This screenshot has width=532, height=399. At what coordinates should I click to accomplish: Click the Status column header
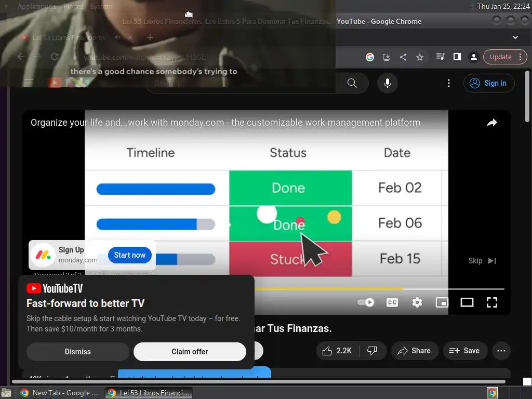click(288, 153)
